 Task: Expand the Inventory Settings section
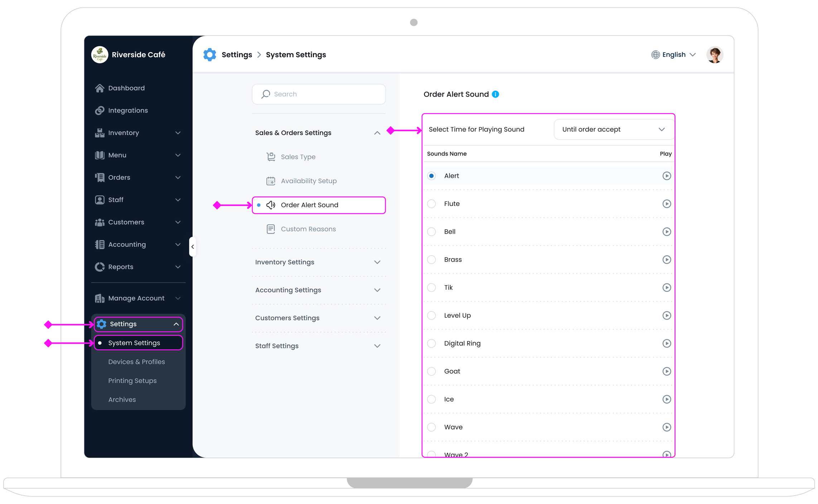[318, 262]
